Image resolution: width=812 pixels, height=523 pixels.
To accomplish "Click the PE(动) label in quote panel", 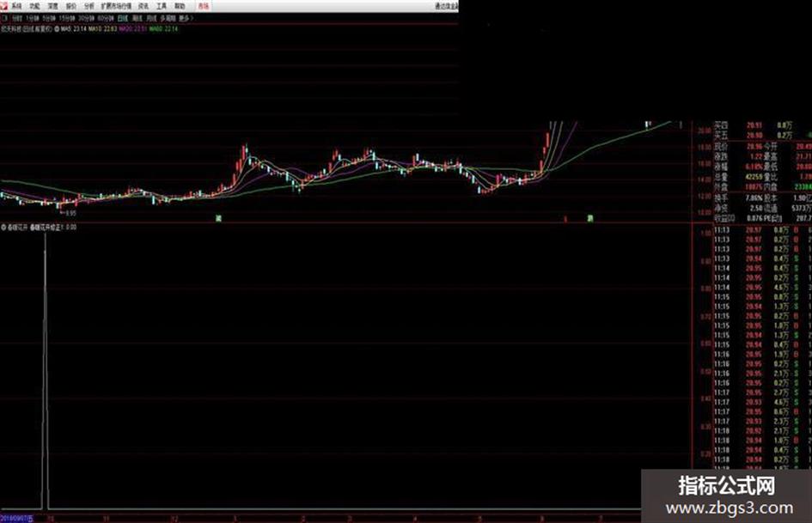I will [x=772, y=218].
